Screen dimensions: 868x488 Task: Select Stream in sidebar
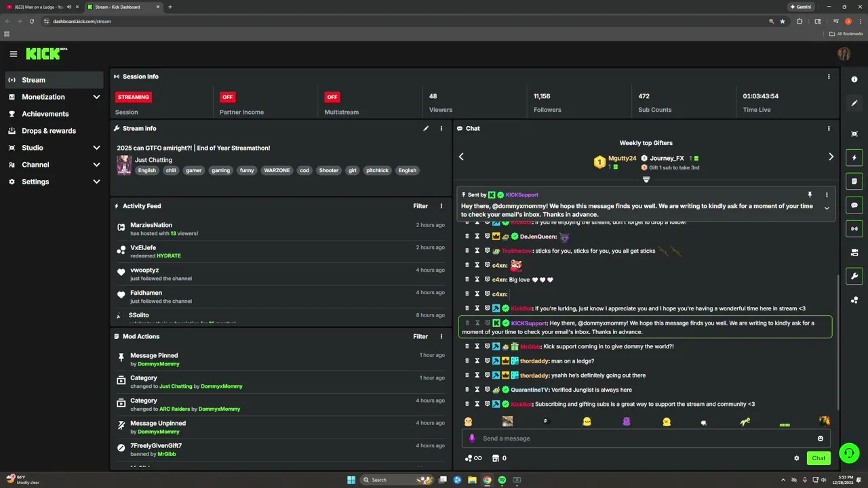[54, 80]
